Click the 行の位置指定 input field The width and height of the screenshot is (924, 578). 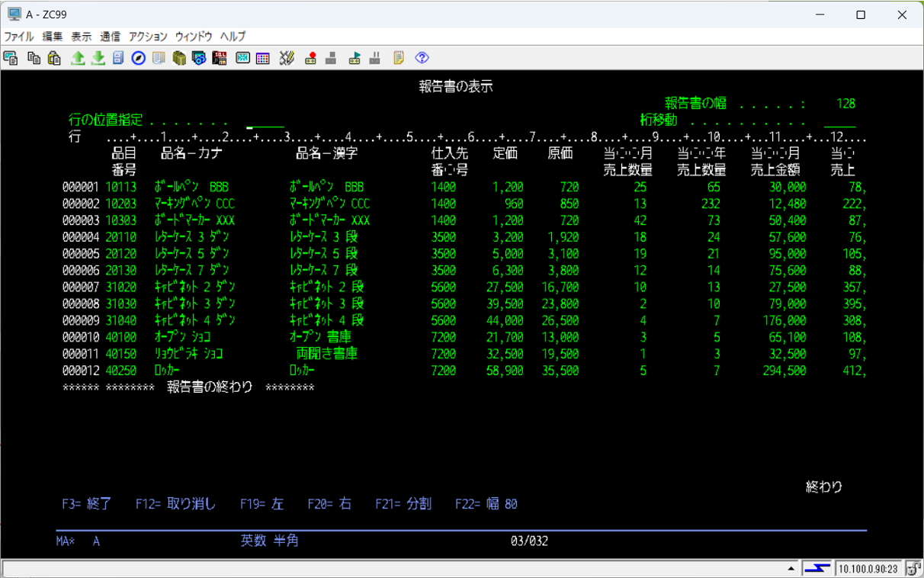point(265,122)
